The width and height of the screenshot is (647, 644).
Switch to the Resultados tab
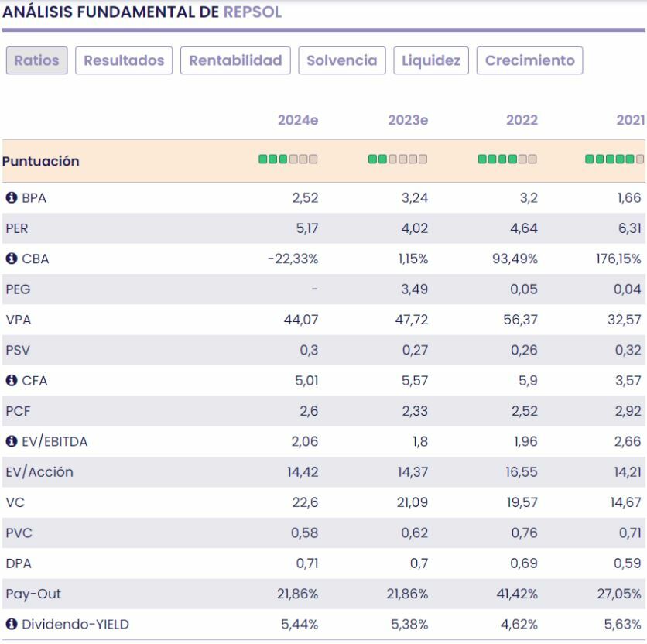tap(124, 60)
